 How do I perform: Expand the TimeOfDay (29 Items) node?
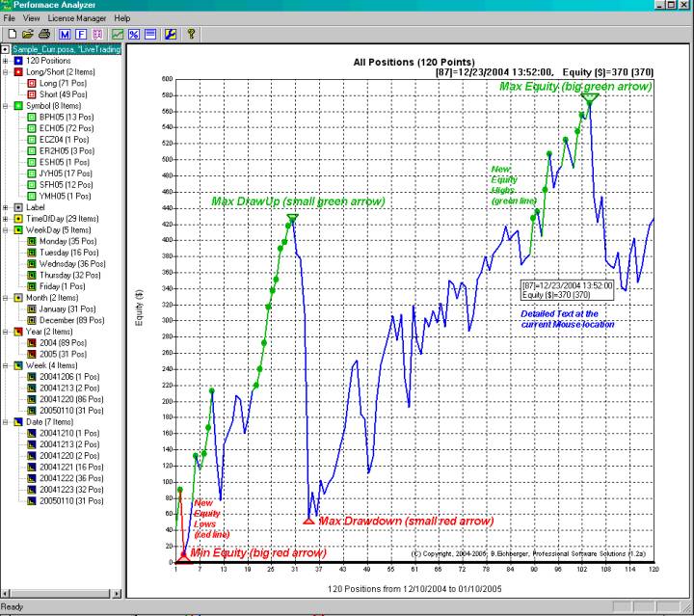coord(6,219)
